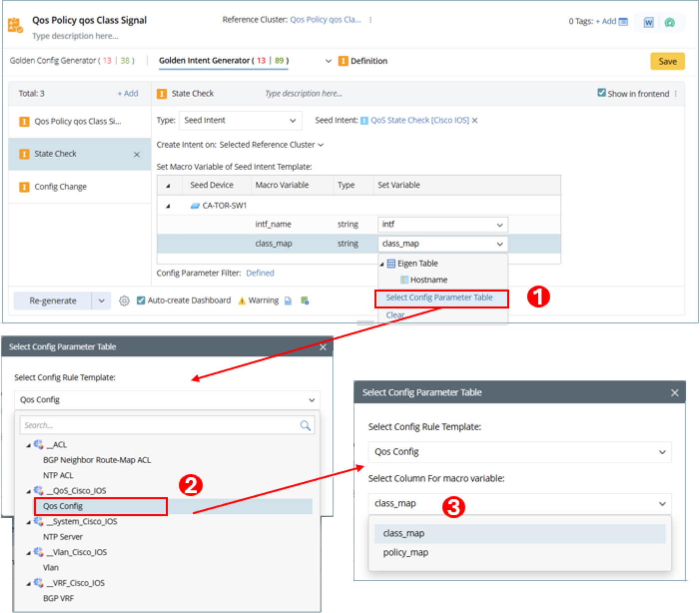Open the options menu beside Reference Cluster

370,20
